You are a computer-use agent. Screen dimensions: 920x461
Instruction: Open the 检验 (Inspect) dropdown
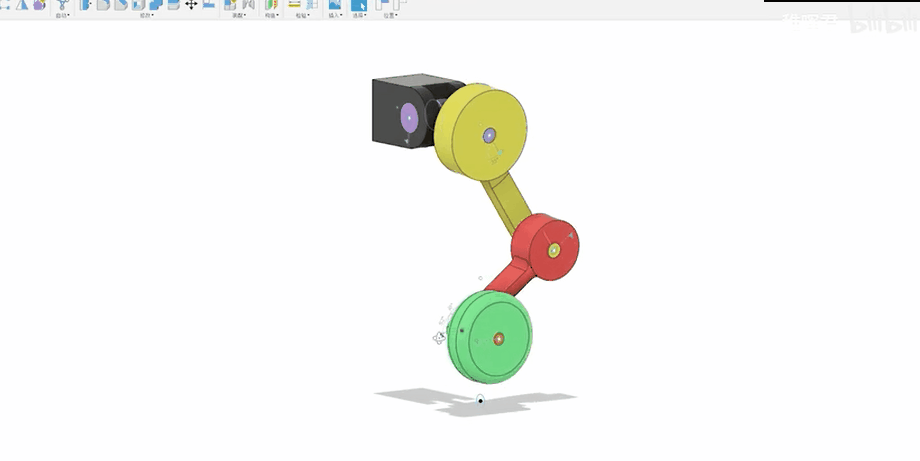[302, 15]
